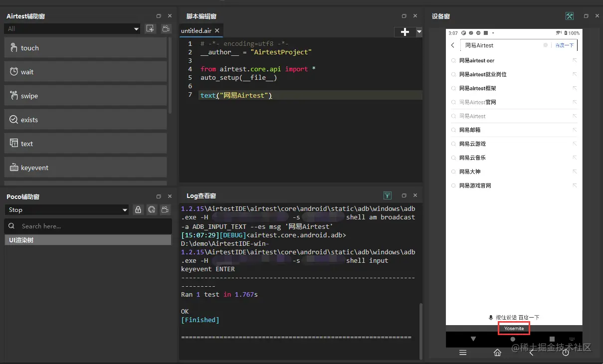Image resolution: width=603 pixels, height=364 pixels.
Task: Click the swipe command button
Action: [85, 96]
